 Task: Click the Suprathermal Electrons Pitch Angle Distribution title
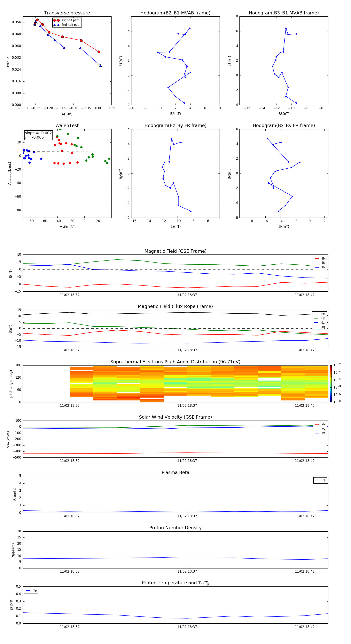[x=175, y=362]
